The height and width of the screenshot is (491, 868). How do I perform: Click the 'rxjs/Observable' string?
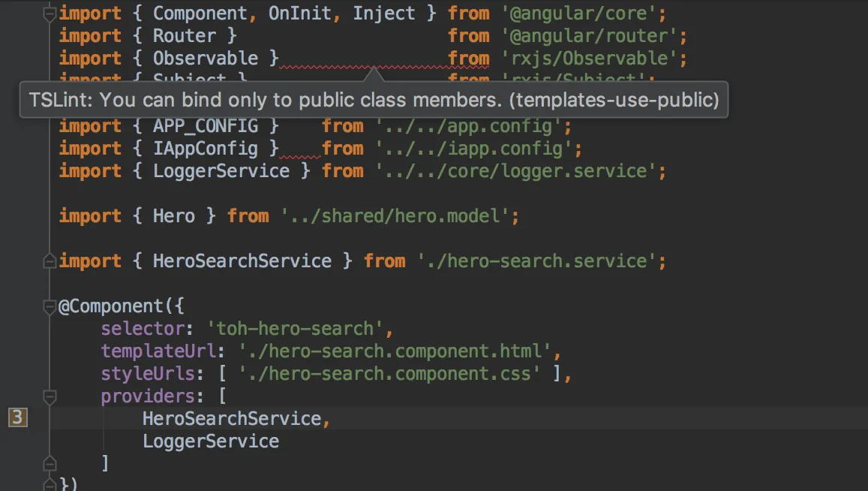[589, 59]
